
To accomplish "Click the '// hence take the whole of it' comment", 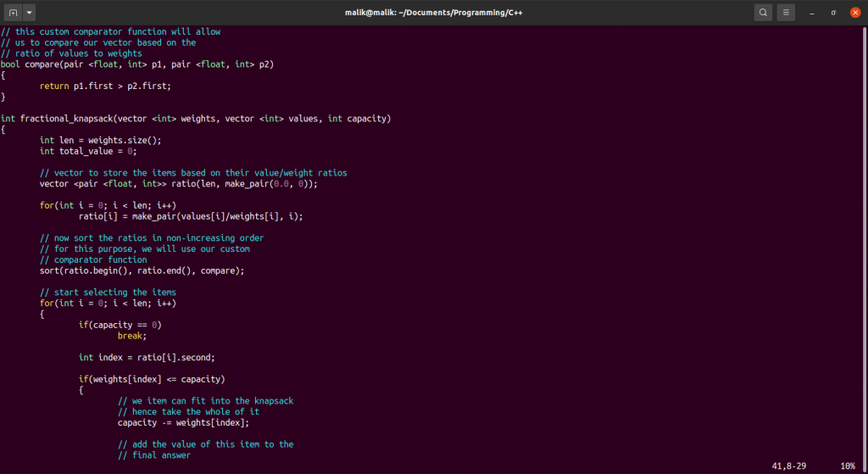I will click(188, 411).
